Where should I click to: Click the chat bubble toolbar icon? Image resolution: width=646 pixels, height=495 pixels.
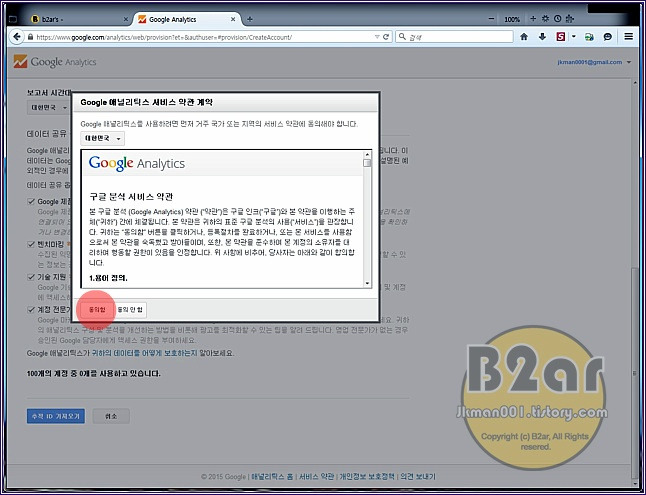(608, 37)
